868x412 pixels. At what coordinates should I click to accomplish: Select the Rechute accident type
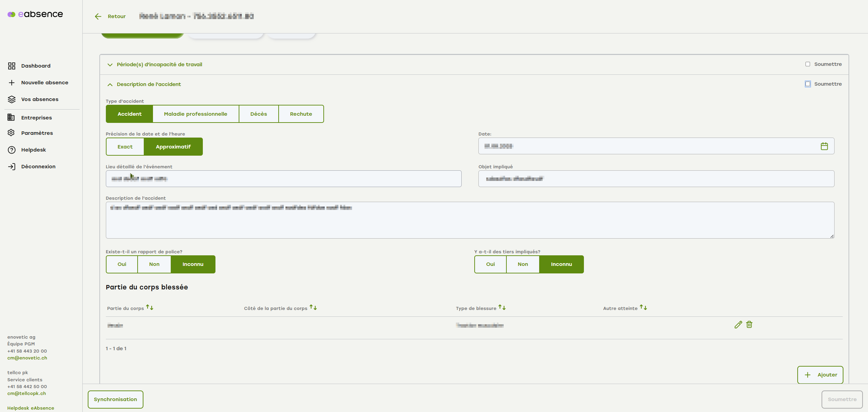point(301,114)
